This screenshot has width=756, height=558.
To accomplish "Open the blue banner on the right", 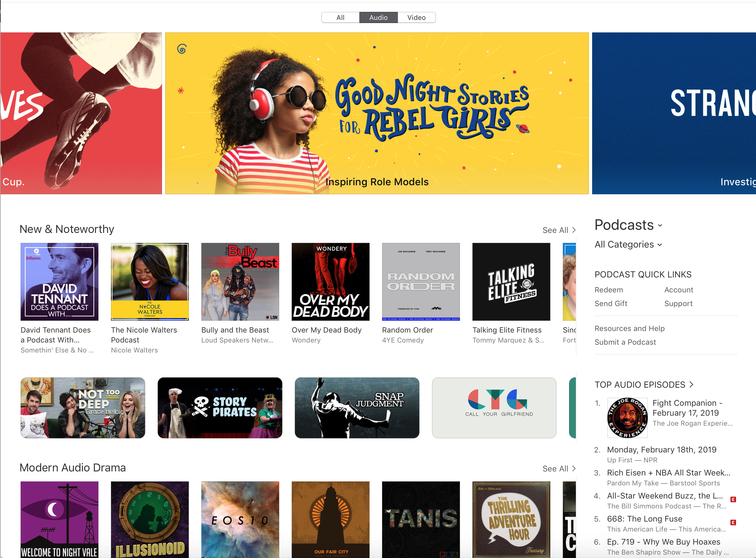I will (674, 113).
